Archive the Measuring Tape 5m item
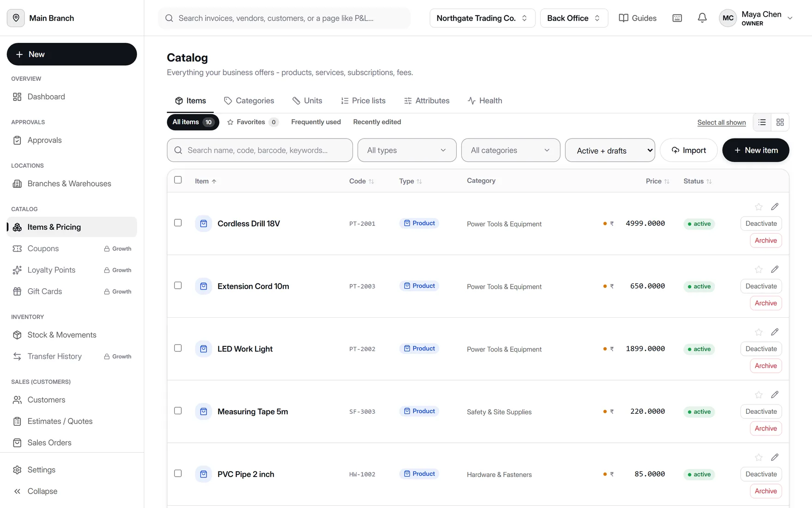This screenshot has height=508, width=812. (766, 429)
